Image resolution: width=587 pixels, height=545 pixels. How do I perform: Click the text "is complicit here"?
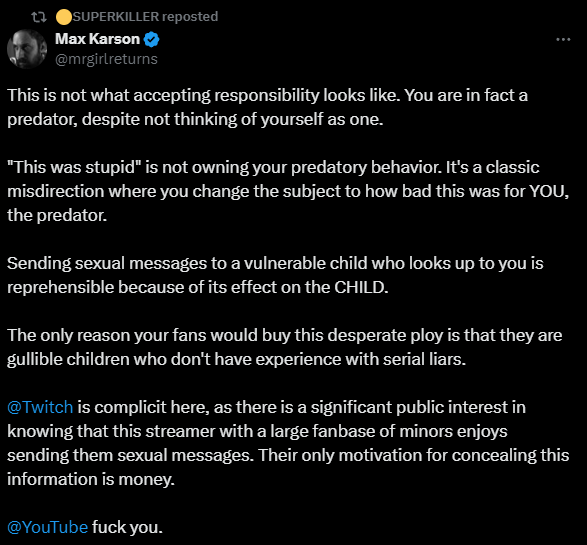coord(143,407)
